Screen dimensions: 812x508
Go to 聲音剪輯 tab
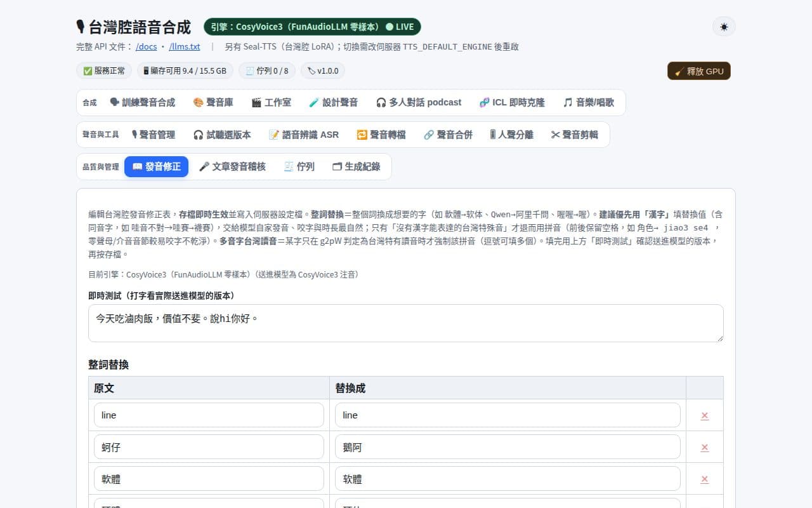pos(575,135)
